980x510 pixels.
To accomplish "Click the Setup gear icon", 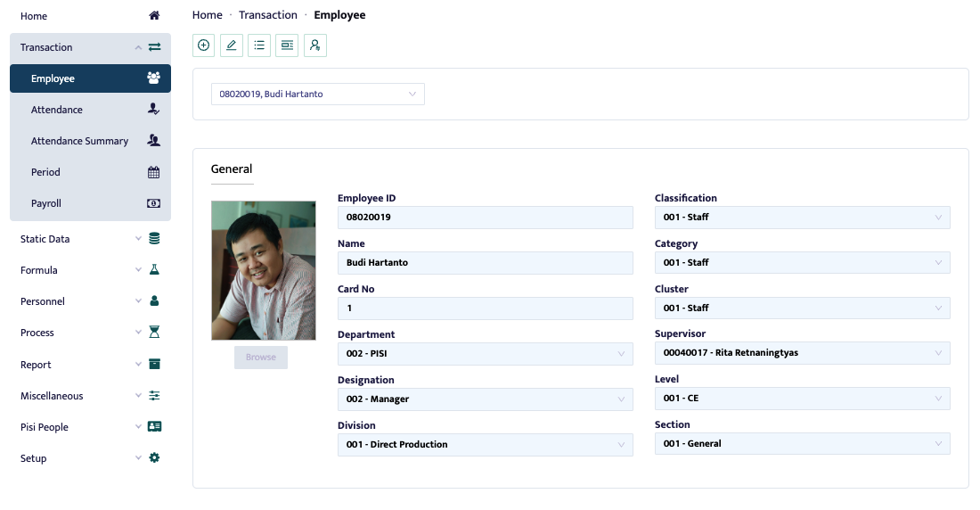I will coord(154,458).
